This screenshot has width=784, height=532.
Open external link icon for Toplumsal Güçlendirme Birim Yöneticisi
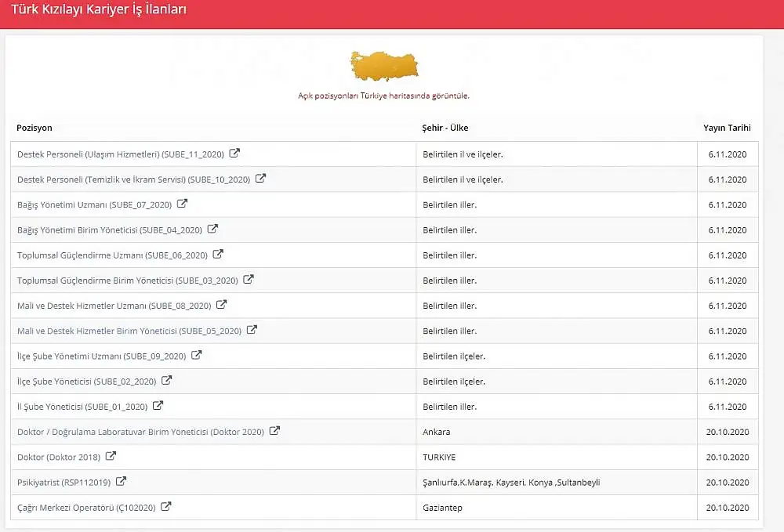point(249,279)
